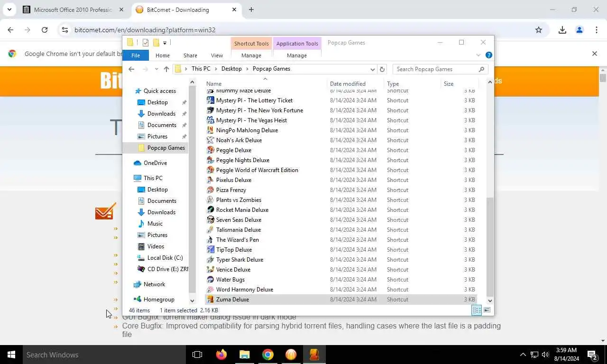Click the Peggle Deluxe shortcut icon
This screenshot has width=607, height=364.
(x=211, y=150)
